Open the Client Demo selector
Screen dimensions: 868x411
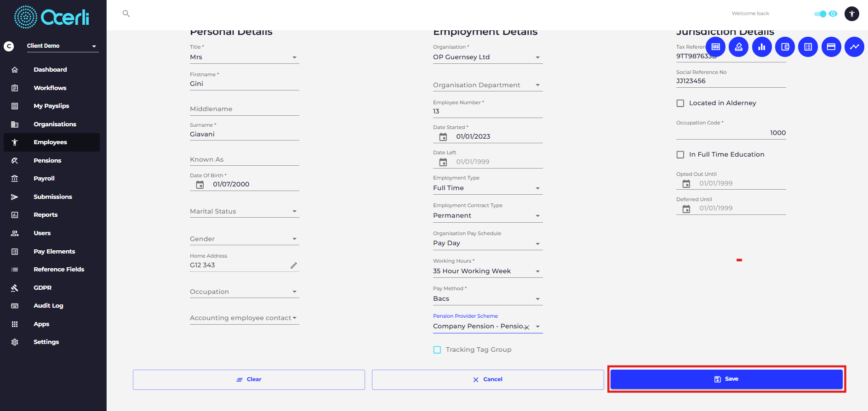(63, 46)
